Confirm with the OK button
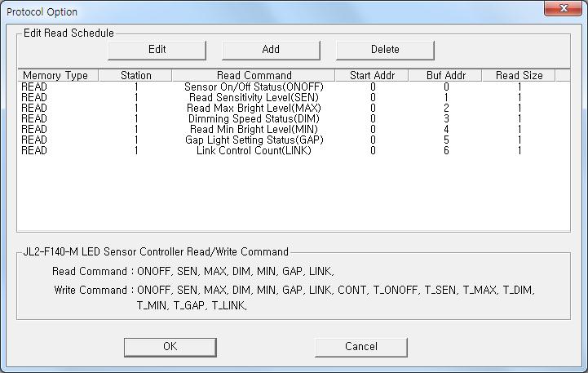The width and height of the screenshot is (588, 373). pos(170,347)
